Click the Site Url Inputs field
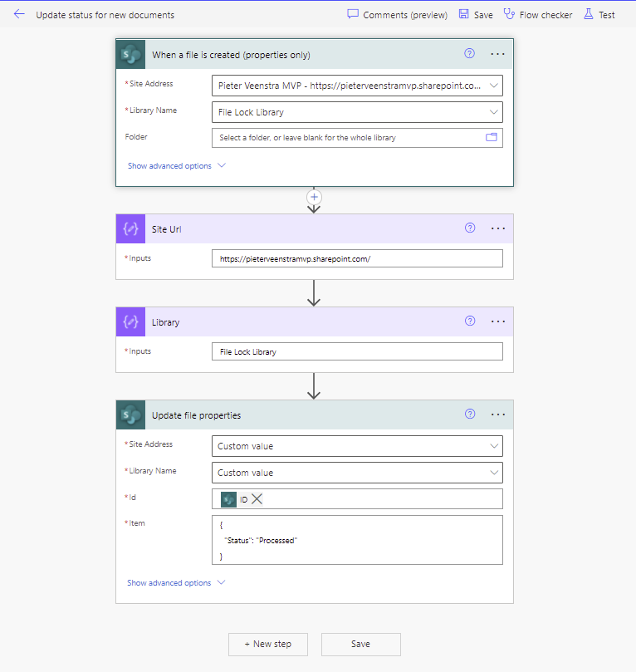Image resolution: width=636 pixels, height=672 pixels. 357,259
